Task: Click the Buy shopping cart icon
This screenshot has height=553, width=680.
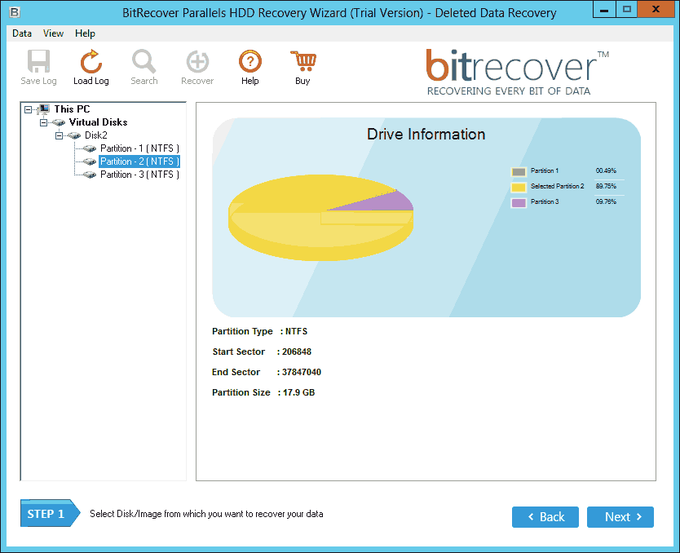Action: [x=303, y=61]
